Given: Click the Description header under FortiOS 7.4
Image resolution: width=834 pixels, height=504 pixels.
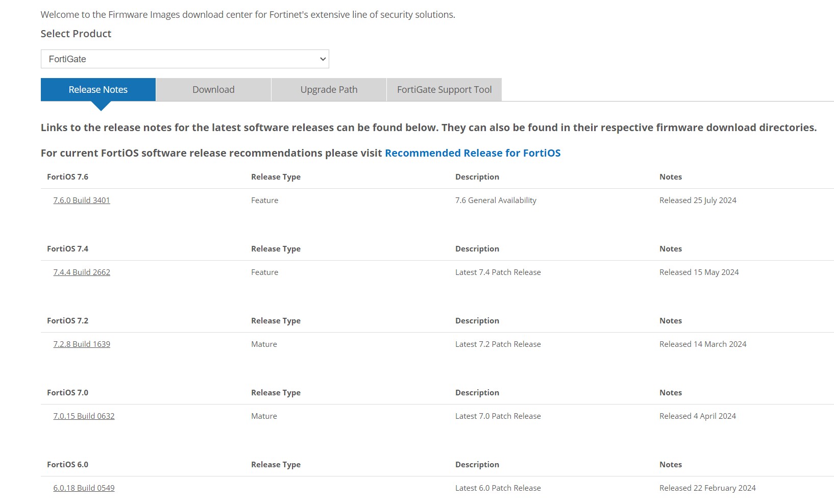Looking at the screenshot, I should tap(477, 249).
